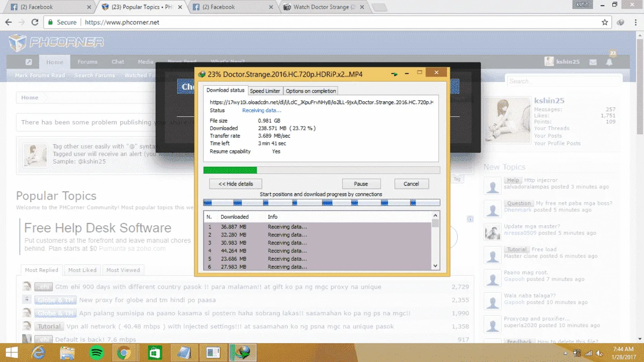Open File Explorer from the taskbar
The width and height of the screenshot is (644, 362).
tap(67, 352)
